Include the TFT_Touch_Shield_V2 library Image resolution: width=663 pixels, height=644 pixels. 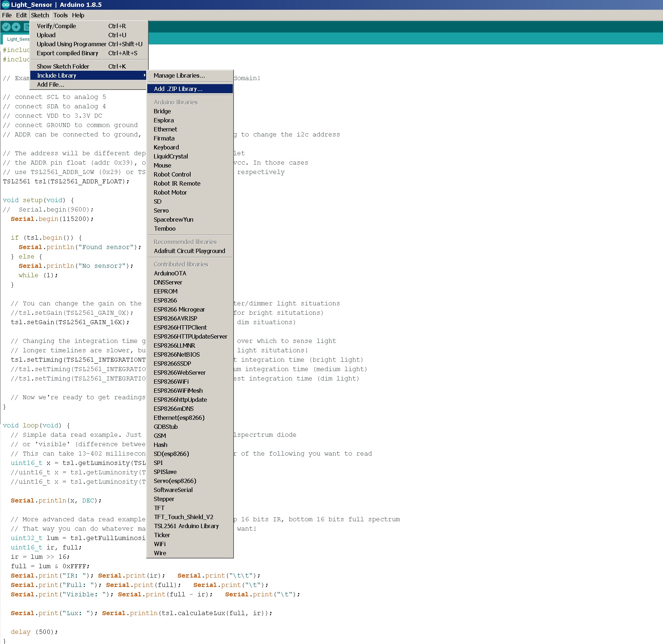pyautogui.click(x=190, y=517)
